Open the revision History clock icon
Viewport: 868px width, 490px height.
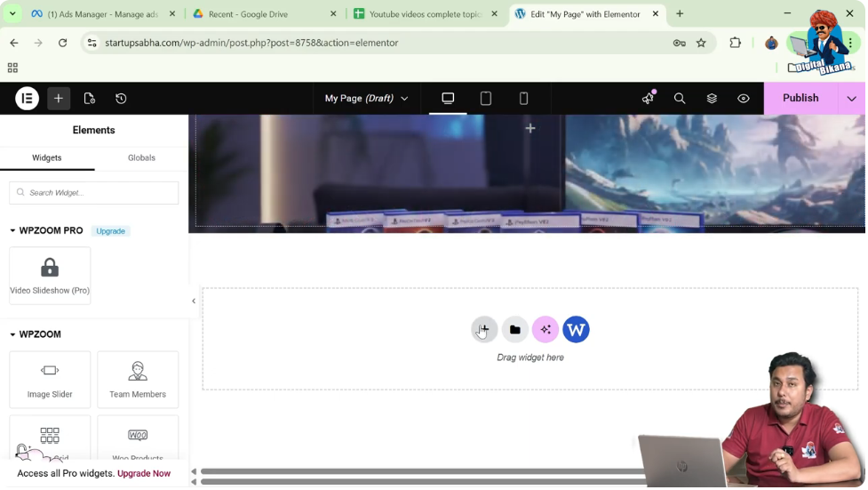121,99
